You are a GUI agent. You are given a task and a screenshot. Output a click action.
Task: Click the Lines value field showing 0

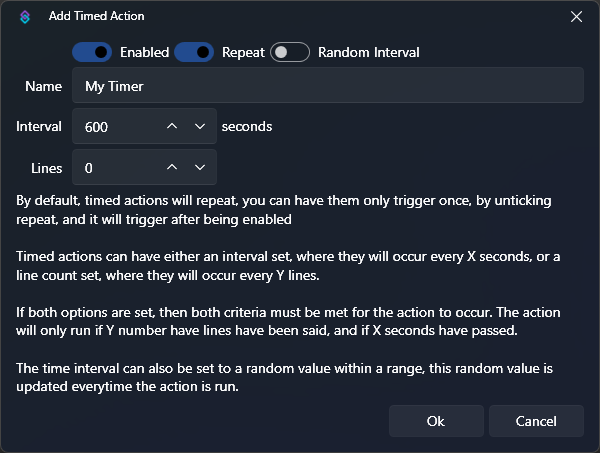tap(112, 168)
